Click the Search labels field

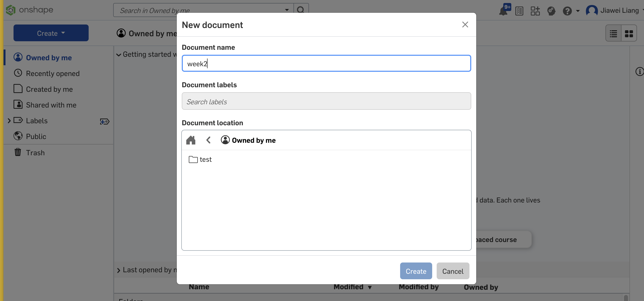click(x=326, y=101)
